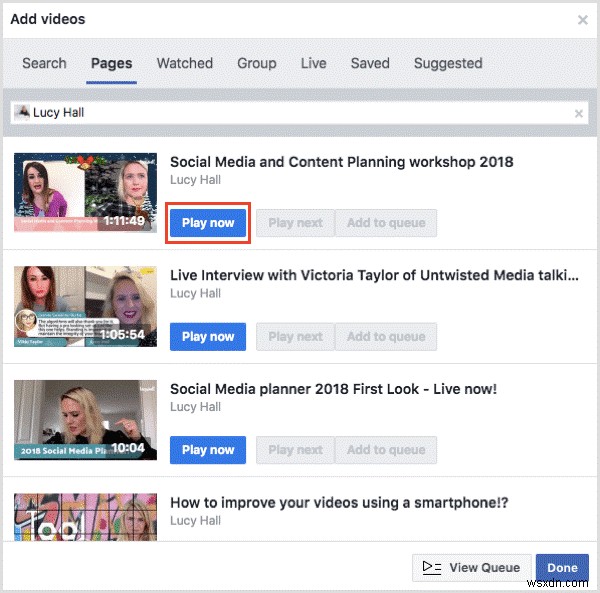The image size is (600, 593).
Task: Play now the Content Planning workshop video
Action: pos(208,223)
